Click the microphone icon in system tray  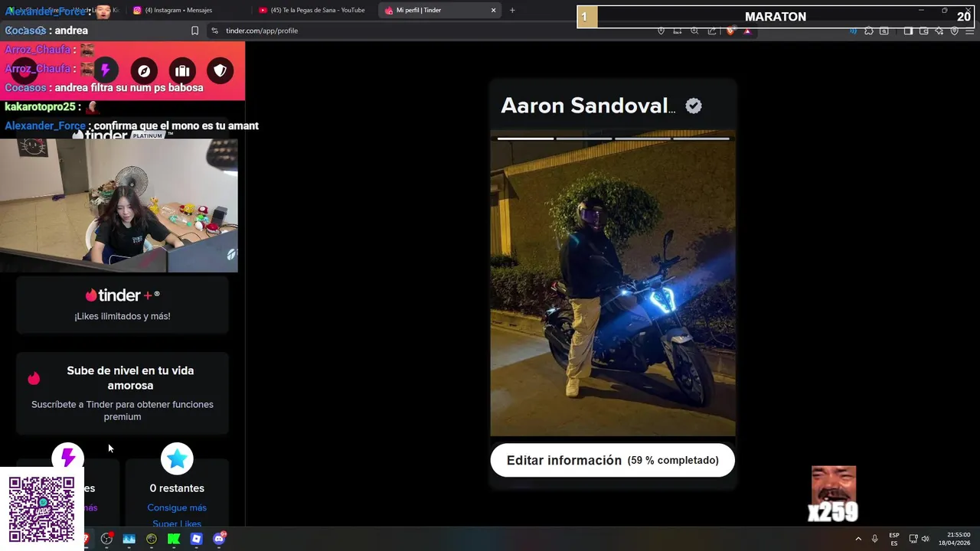[874, 539]
